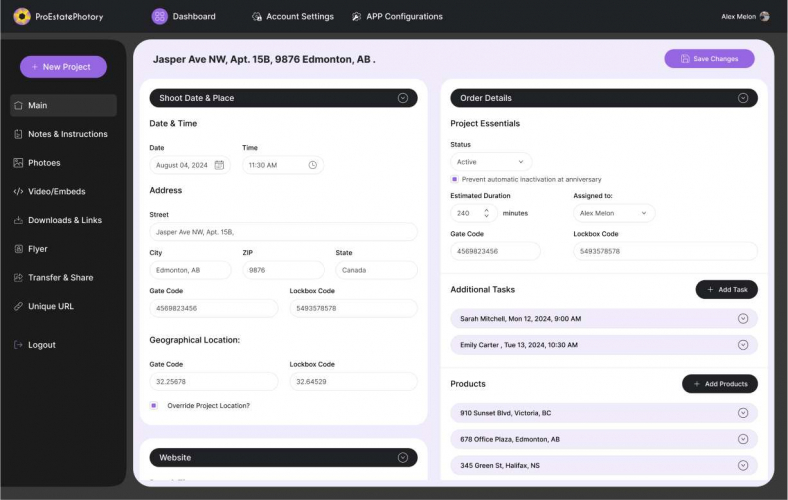Open Account Settings in top navigation

tap(292, 17)
